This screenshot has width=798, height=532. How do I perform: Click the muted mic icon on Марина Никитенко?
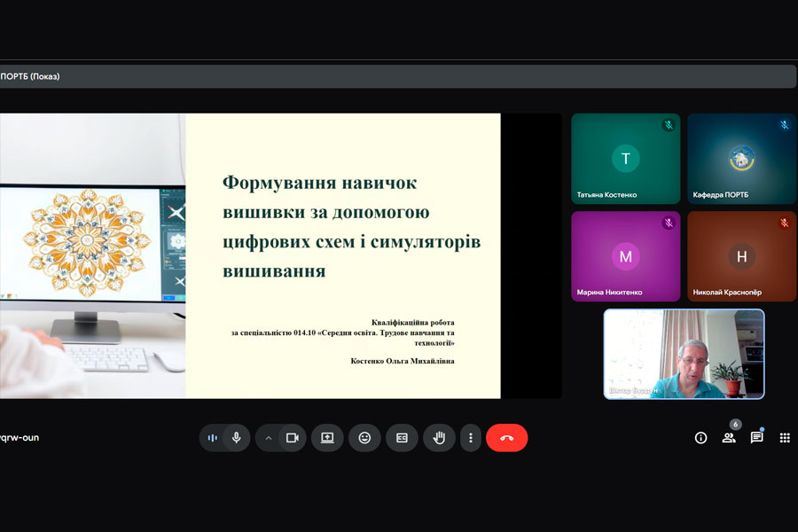669,223
